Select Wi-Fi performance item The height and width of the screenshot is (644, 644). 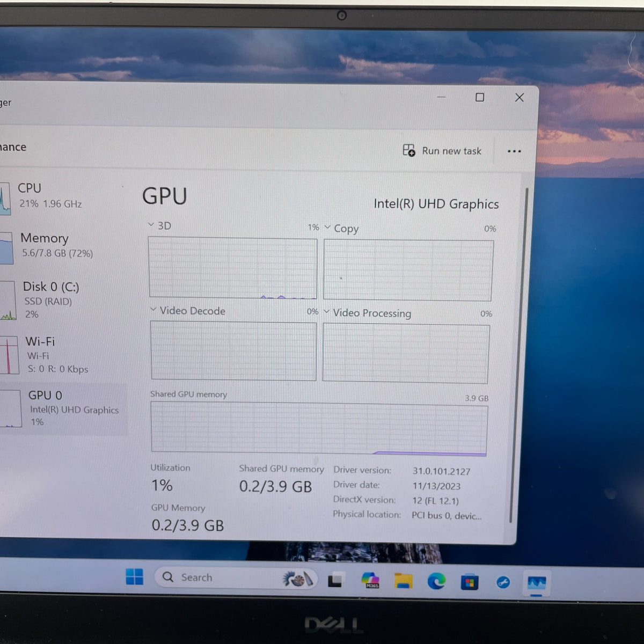click(x=59, y=354)
